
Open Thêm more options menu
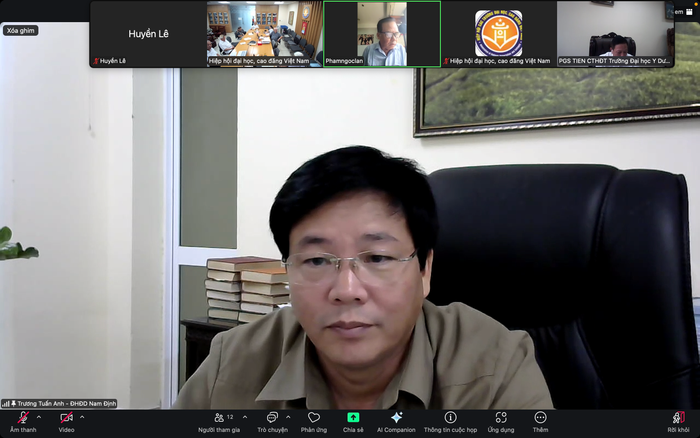coord(540,422)
